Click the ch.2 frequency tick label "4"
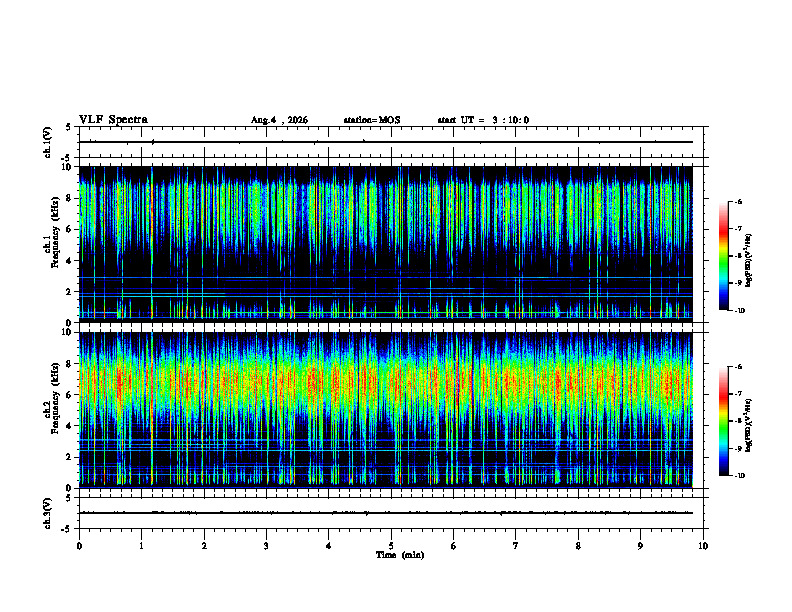This screenshot has height=612, width=792. coord(69,426)
